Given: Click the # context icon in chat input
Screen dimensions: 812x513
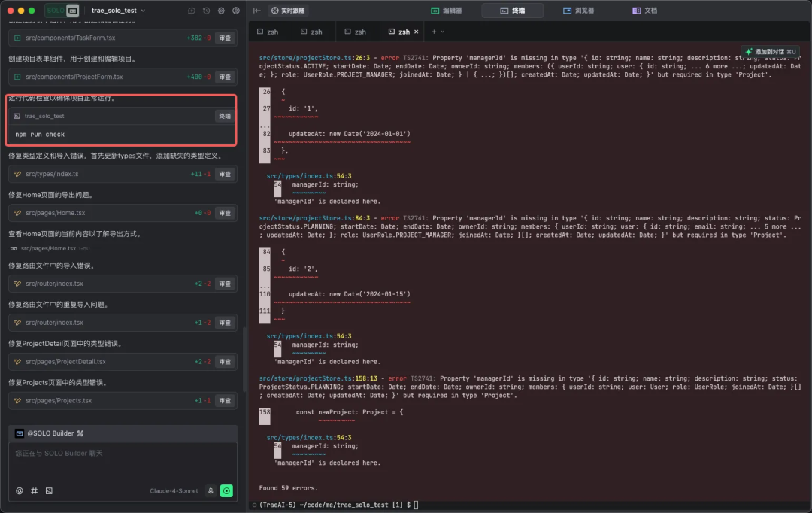Looking at the screenshot, I should tap(34, 490).
